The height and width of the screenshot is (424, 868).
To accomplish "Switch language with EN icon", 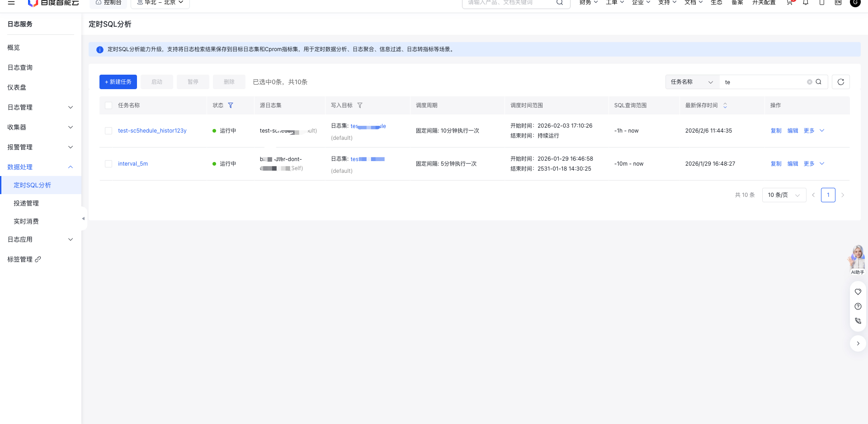I will point(838,2).
